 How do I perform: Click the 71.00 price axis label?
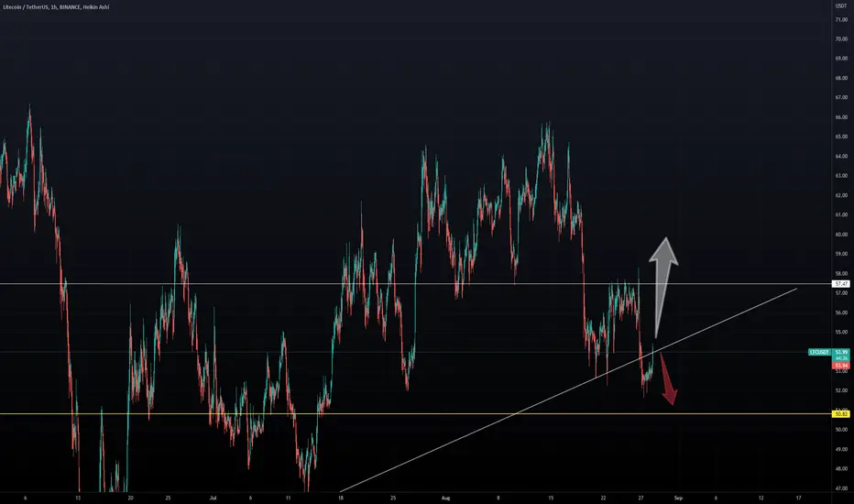click(841, 19)
